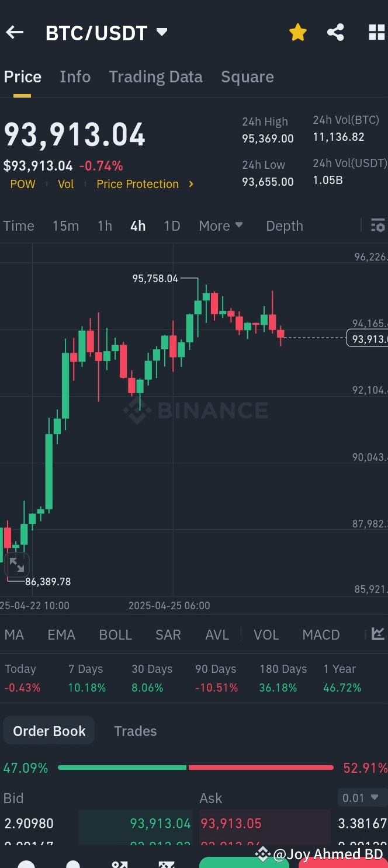Expand the More timeframe dropdown

click(x=221, y=225)
